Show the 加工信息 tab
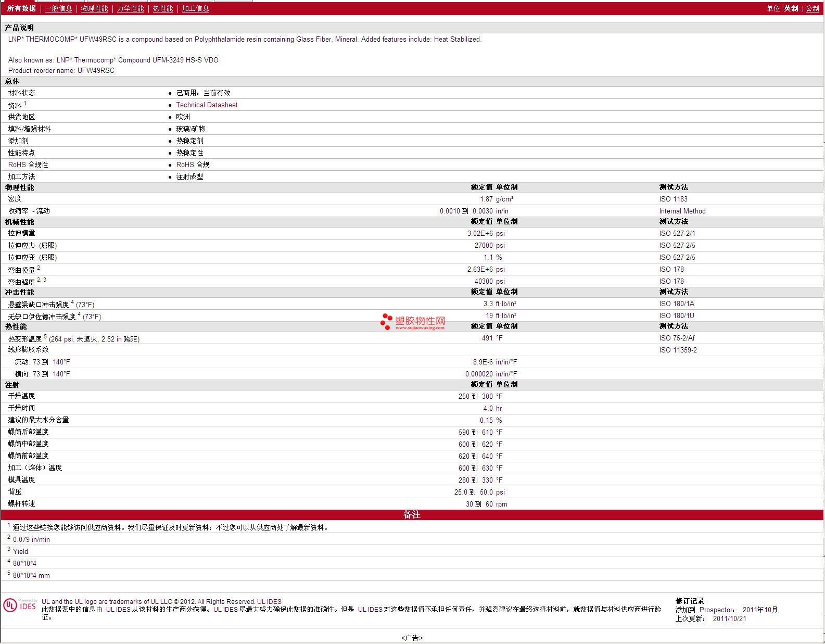 [195, 9]
